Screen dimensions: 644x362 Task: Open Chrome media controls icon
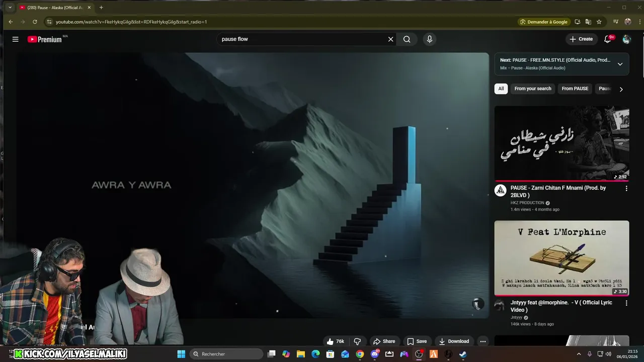coord(616,22)
